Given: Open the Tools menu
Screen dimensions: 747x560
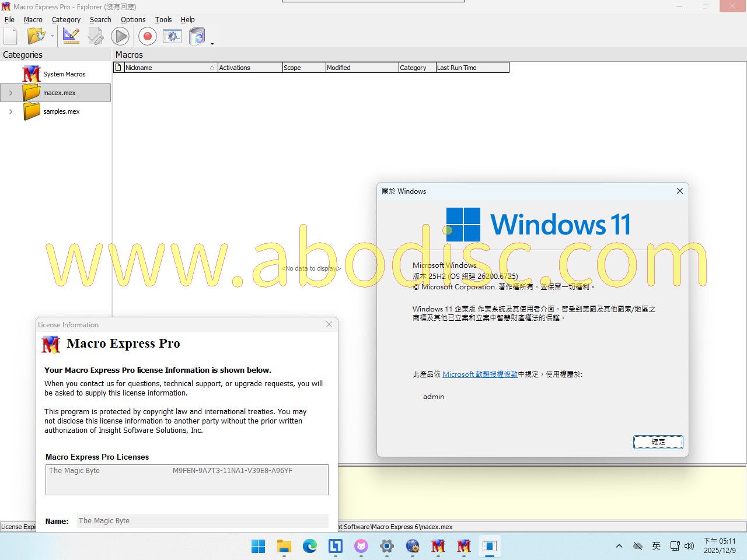Looking at the screenshot, I should pyautogui.click(x=163, y=19).
